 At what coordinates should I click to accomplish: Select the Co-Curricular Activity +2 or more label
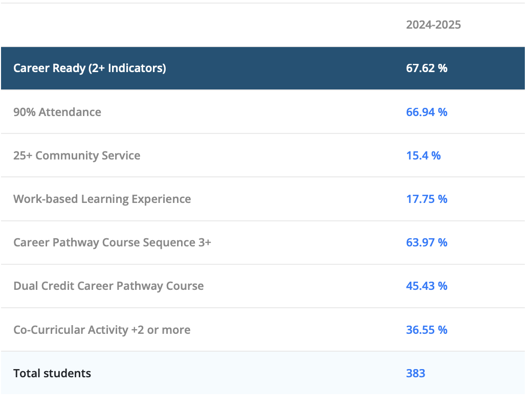[102, 330]
